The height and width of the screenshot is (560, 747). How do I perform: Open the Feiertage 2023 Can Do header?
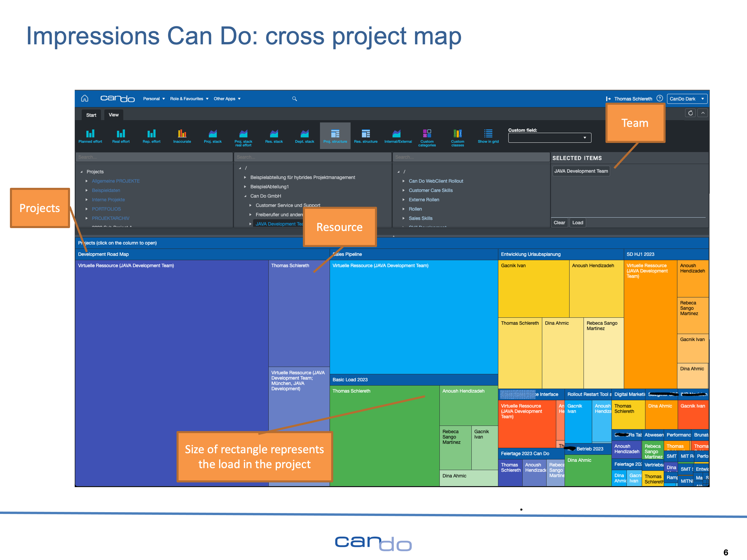[x=531, y=453]
